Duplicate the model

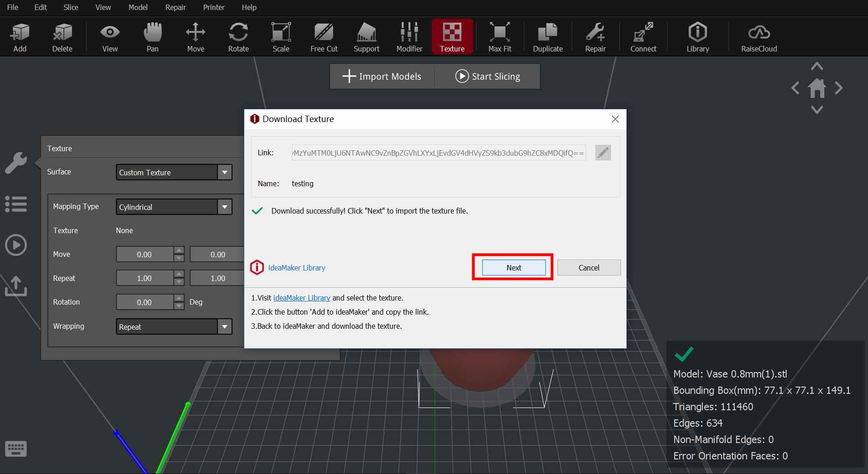(x=547, y=36)
